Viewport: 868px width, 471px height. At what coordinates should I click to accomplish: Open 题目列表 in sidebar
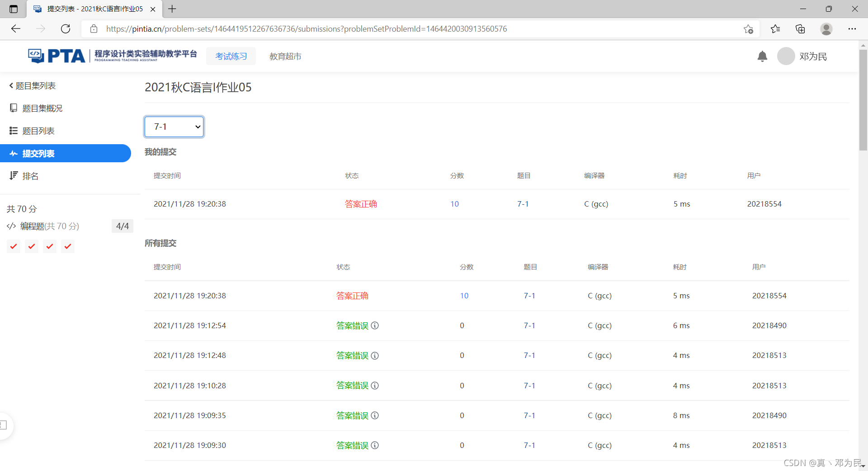(32, 131)
